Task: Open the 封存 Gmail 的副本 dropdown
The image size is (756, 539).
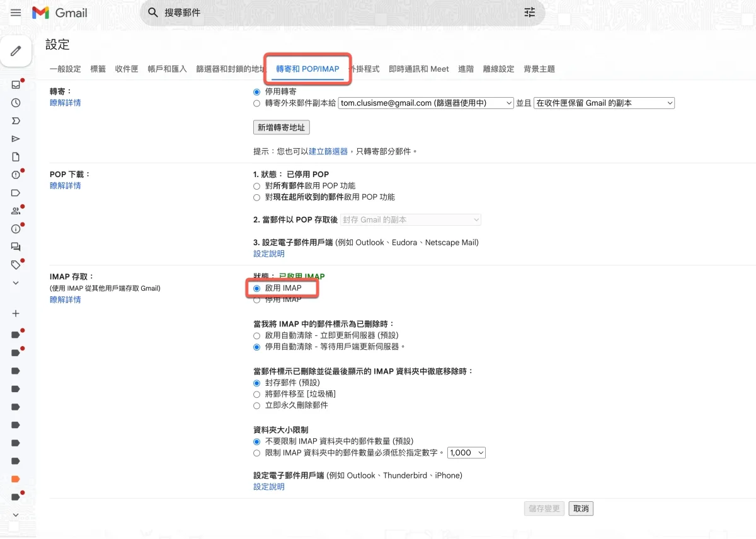Action: pyautogui.click(x=411, y=219)
